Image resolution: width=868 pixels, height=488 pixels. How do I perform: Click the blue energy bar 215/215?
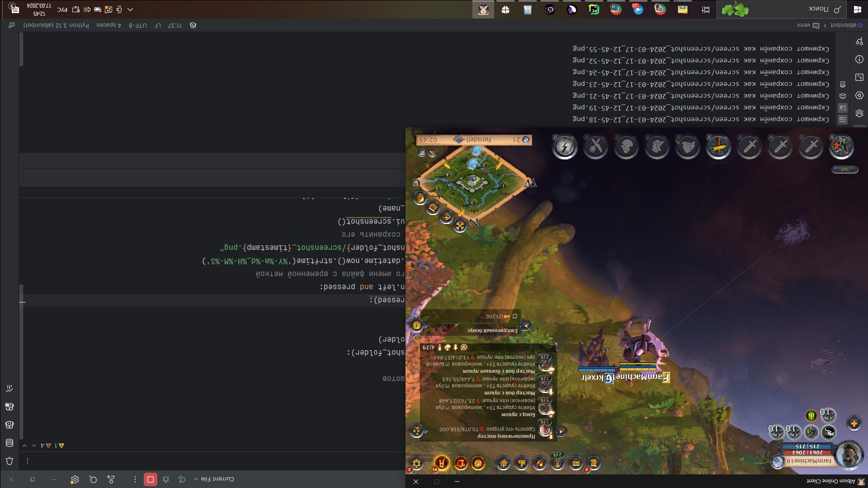click(x=808, y=446)
